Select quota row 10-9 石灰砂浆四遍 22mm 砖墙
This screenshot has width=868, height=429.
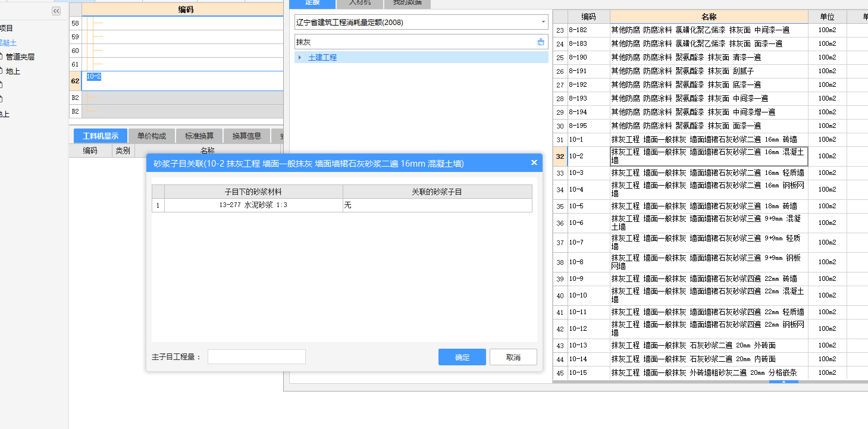(709, 278)
